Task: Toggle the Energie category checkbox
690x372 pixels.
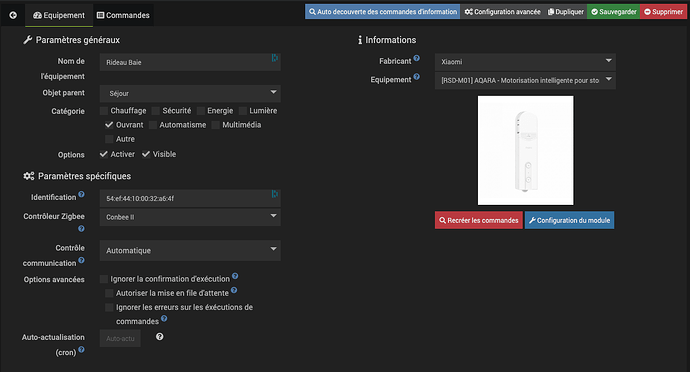Action: pyautogui.click(x=201, y=111)
